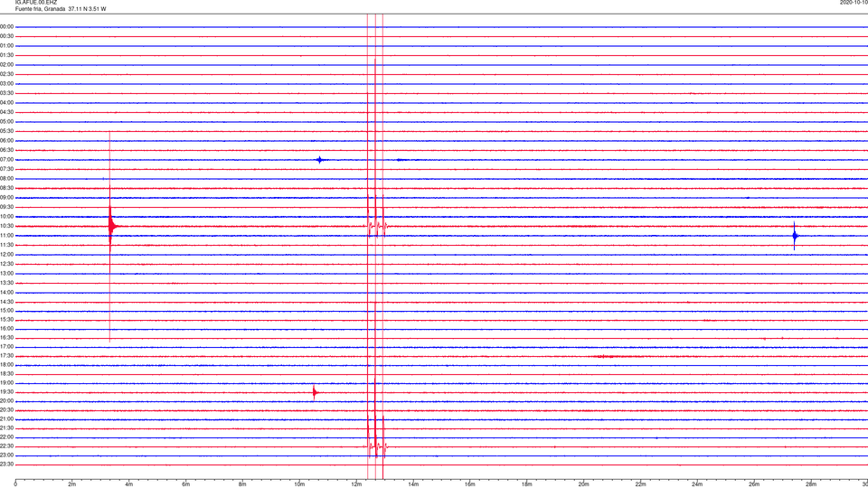Screen dimensions: 868x488
Task: Select the 21:00 trace time label
Action: coord(7,418)
